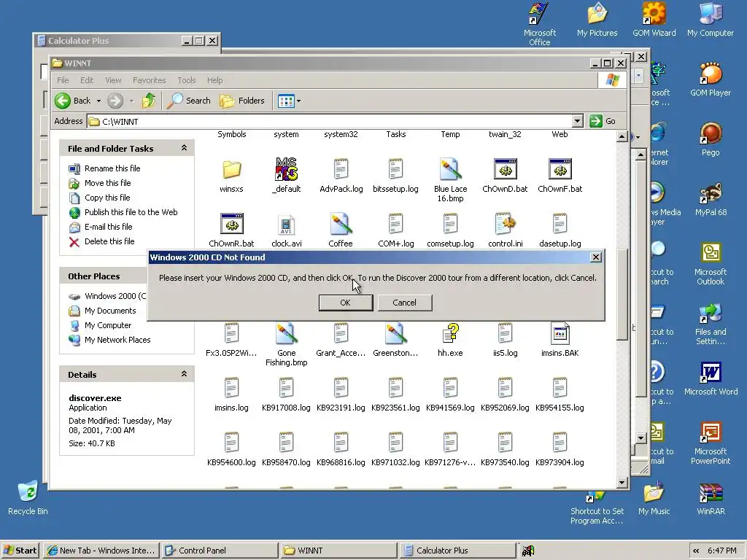
Task: Click Cancel in the CD Not Found dialog
Action: (404, 303)
